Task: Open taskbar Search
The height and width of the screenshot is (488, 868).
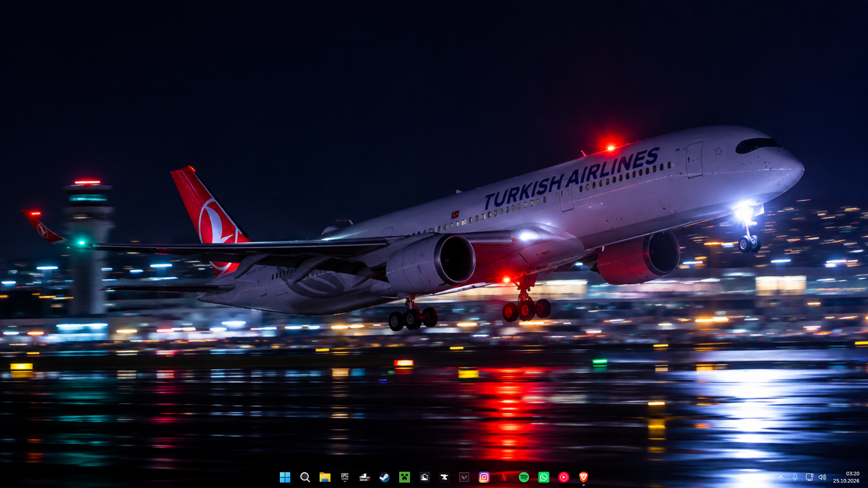Action: pyautogui.click(x=305, y=477)
